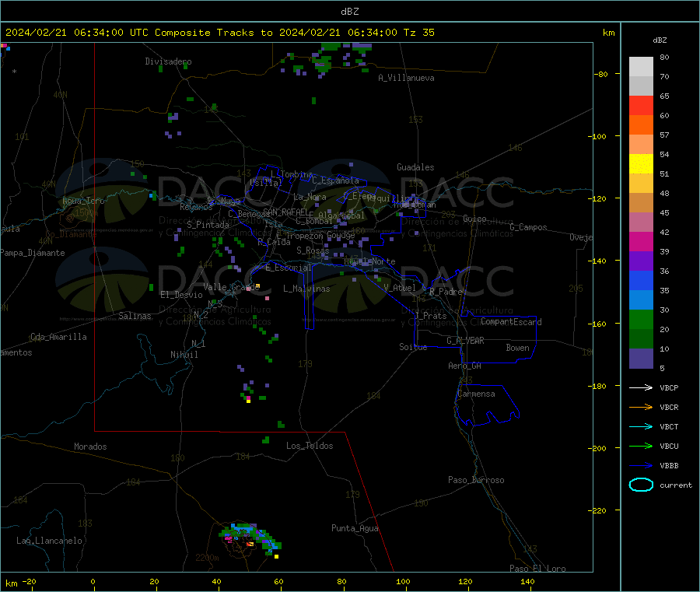Click the '-80' tick on right axis
700x592 pixels.
601,74
